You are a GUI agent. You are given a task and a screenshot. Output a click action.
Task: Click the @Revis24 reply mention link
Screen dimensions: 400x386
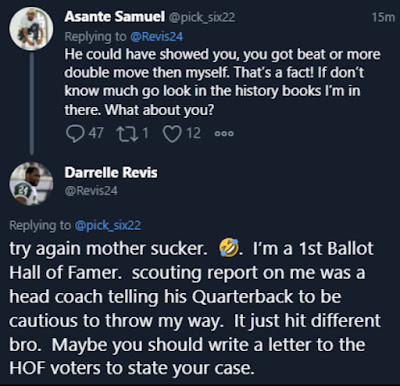coord(156,36)
